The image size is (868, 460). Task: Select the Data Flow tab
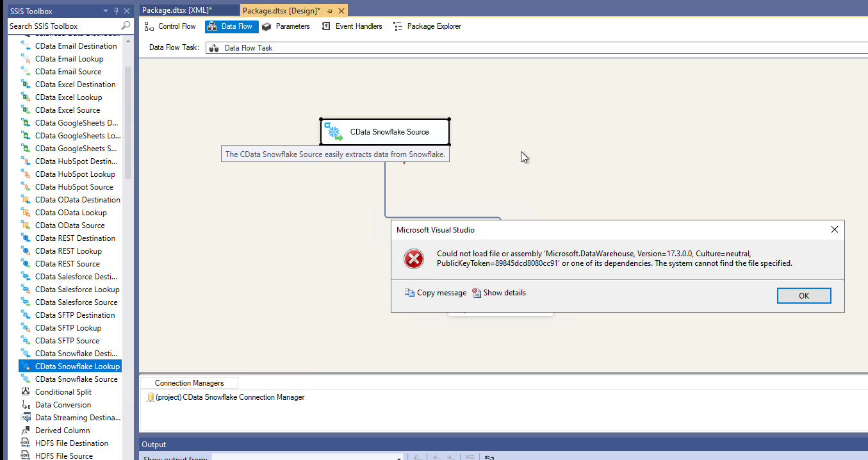click(231, 26)
